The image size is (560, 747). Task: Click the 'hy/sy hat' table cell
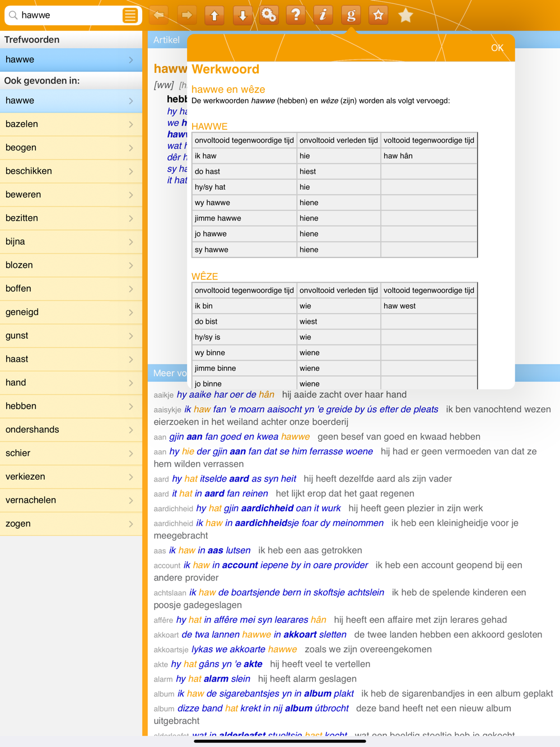[244, 188]
